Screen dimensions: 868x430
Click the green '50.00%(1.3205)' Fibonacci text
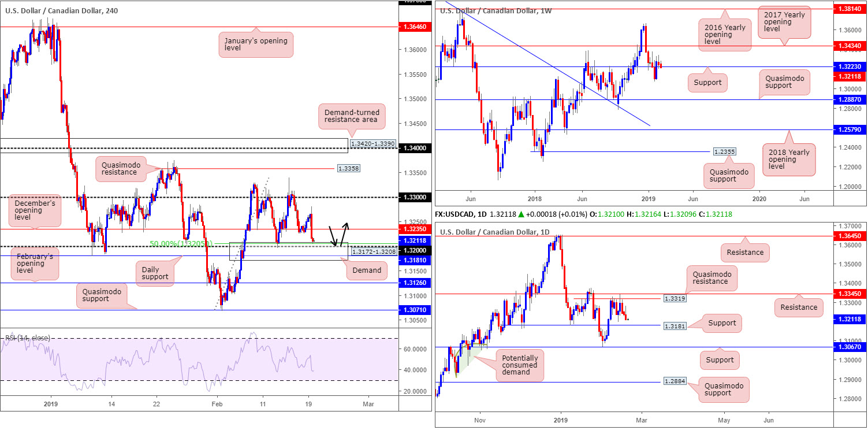(x=181, y=244)
